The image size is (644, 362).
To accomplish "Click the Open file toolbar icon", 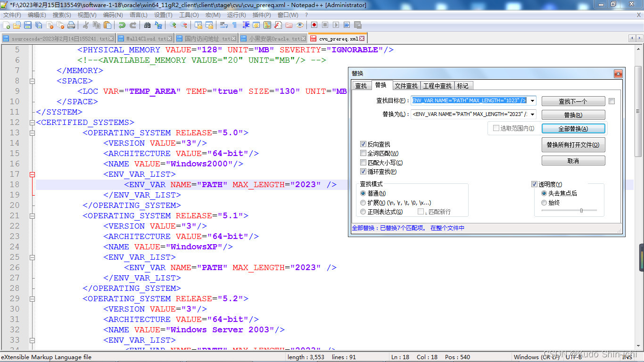I will 17,25.
